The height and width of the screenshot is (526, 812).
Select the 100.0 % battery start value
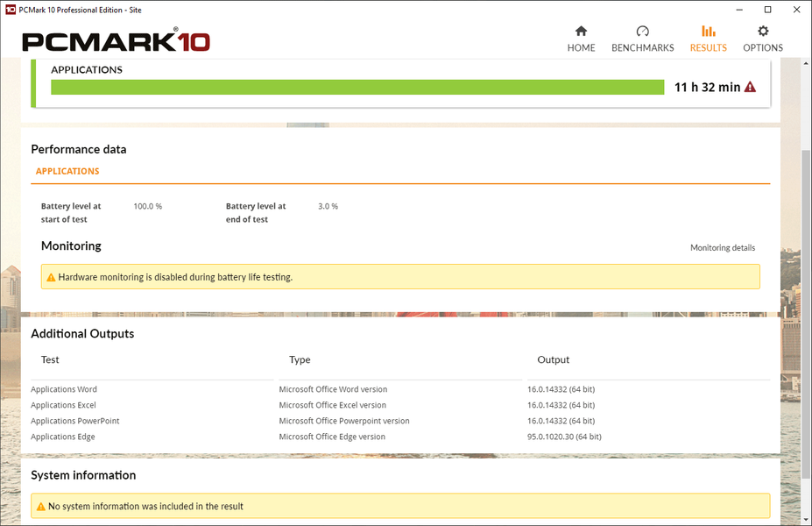[147, 206]
